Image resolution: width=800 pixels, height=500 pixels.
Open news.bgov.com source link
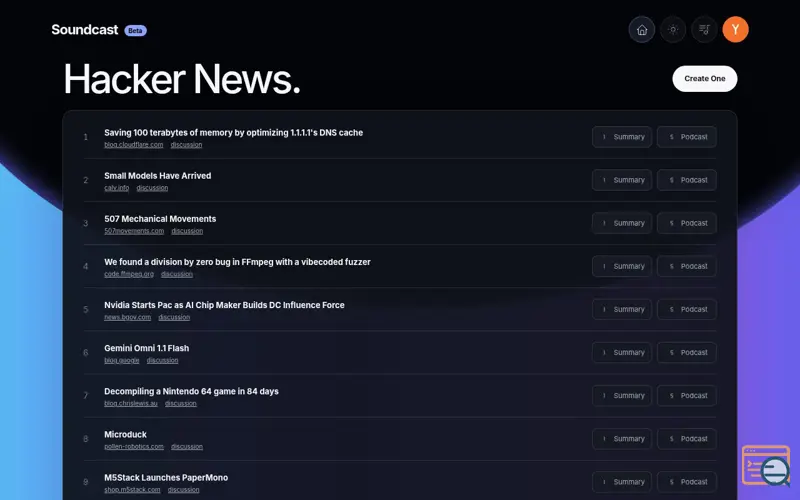[128, 317]
